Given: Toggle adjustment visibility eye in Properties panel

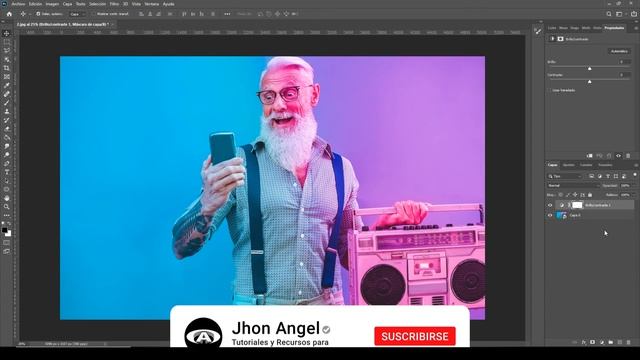Looking at the screenshot, I should pyautogui.click(x=618, y=156).
